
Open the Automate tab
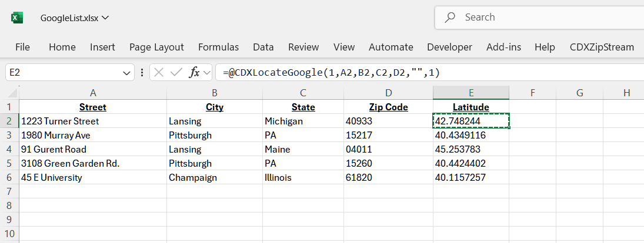[x=391, y=47]
